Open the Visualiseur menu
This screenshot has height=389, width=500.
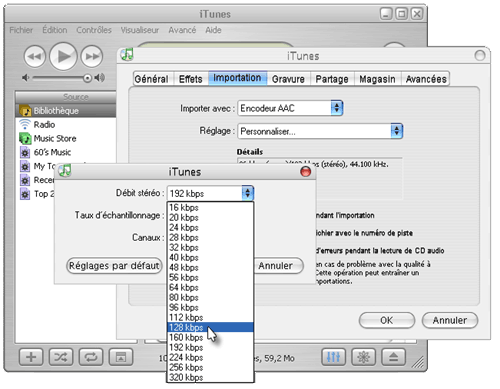pyautogui.click(x=140, y=30)
